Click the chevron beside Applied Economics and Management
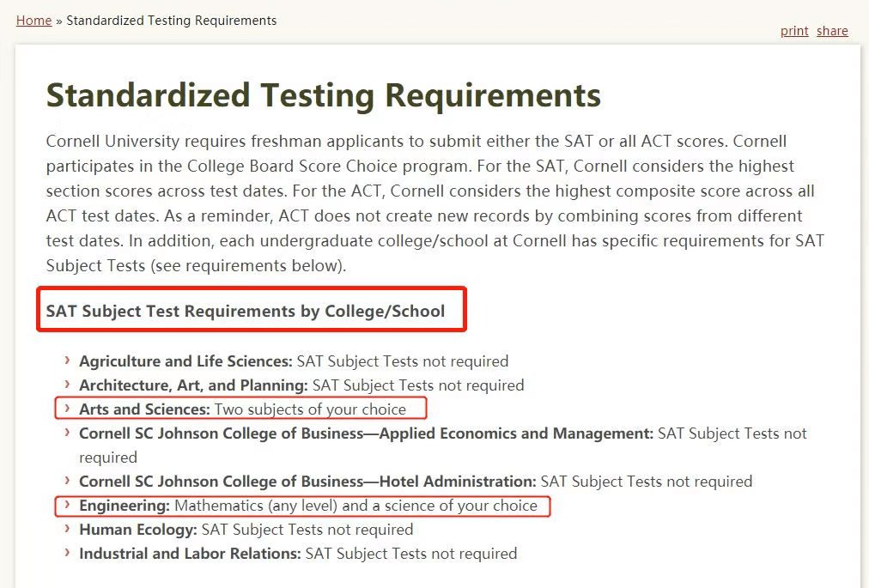 point(68,433)
